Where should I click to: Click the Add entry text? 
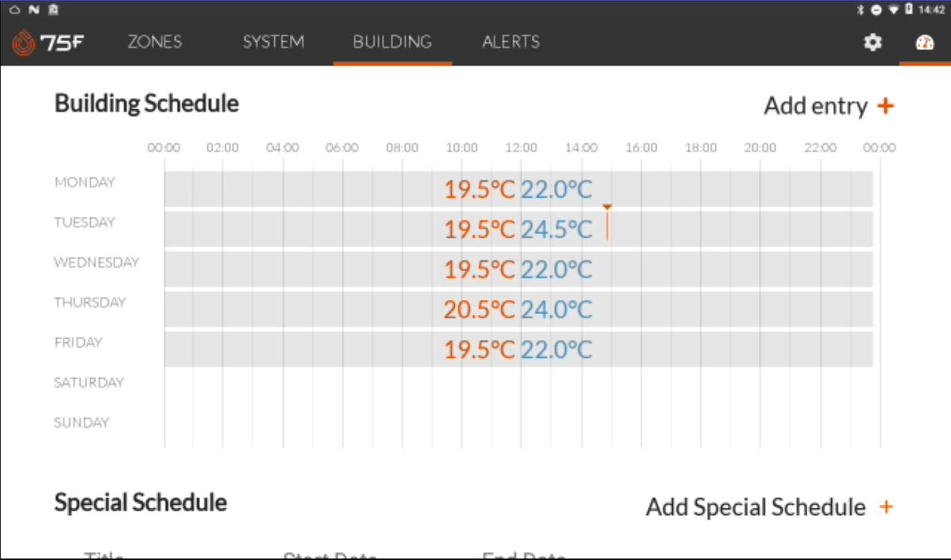coord(815,106)
